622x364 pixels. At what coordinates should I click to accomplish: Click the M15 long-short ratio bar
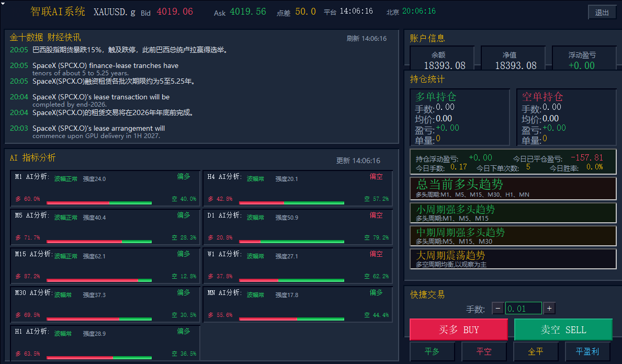pyautogui.click(x=99, y=280)
